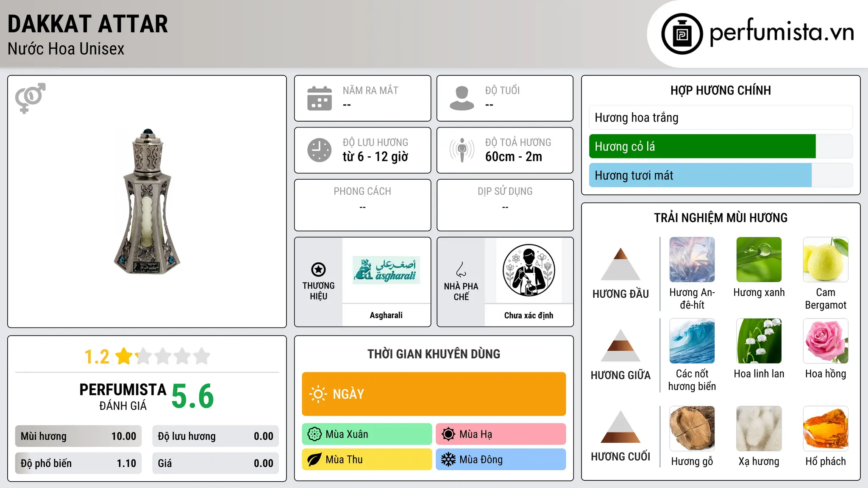Click the Asgharali brand name
The width and height of the screenshot is (868, 488).
386,315
